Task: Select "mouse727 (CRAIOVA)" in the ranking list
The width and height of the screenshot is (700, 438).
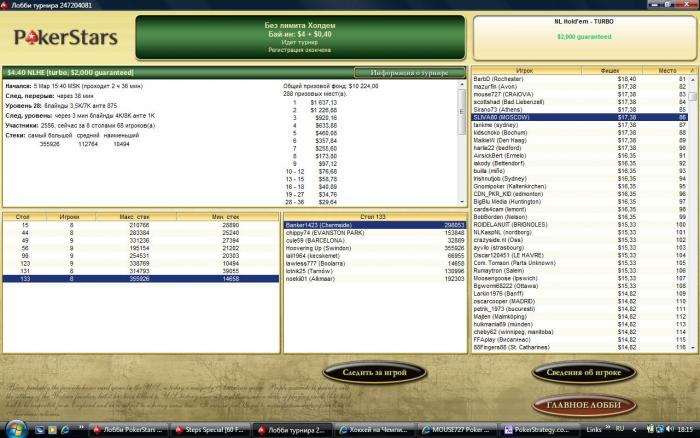Action: 580,94
